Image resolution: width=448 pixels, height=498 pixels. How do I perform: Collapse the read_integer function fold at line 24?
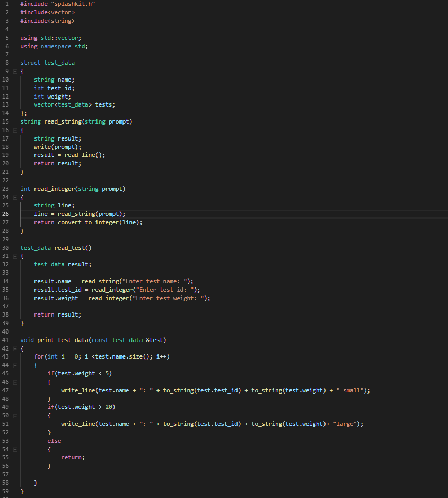click(x=15, y=197)
